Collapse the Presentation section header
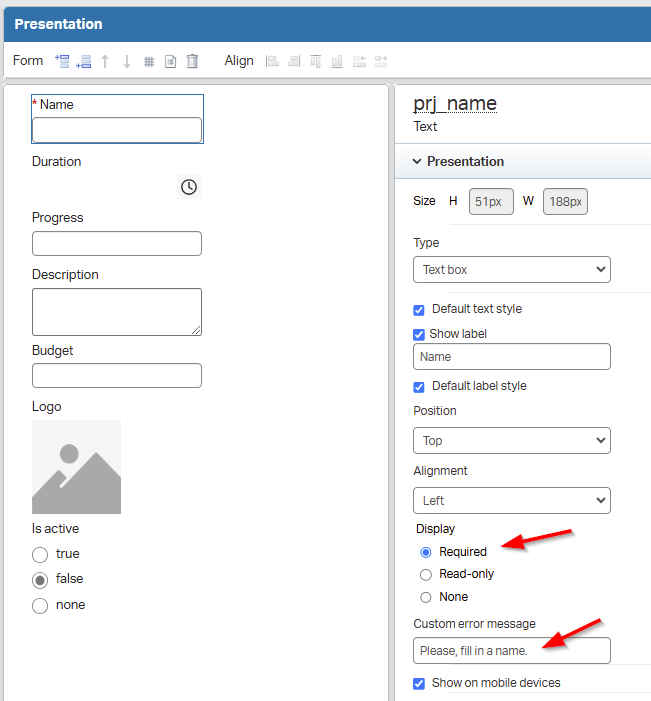This screenshot has height=701, width=651. coord(465,162)
